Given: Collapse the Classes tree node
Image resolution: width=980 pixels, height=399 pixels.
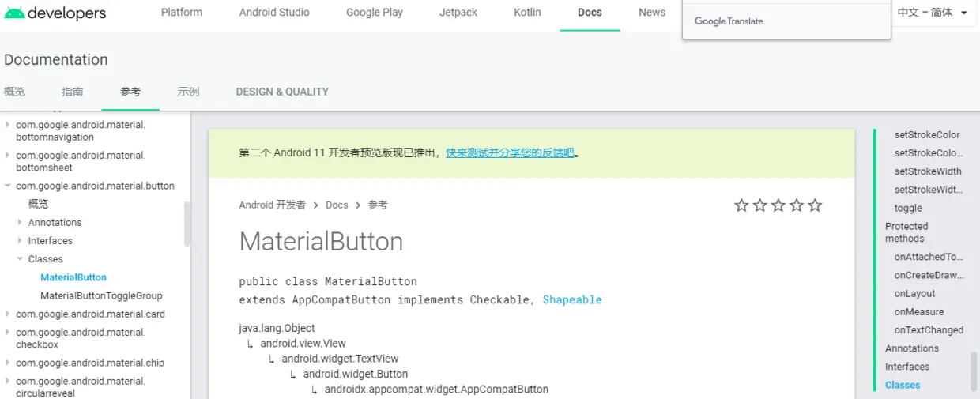Looking at the screenshot, I should [x=20, y=259].
